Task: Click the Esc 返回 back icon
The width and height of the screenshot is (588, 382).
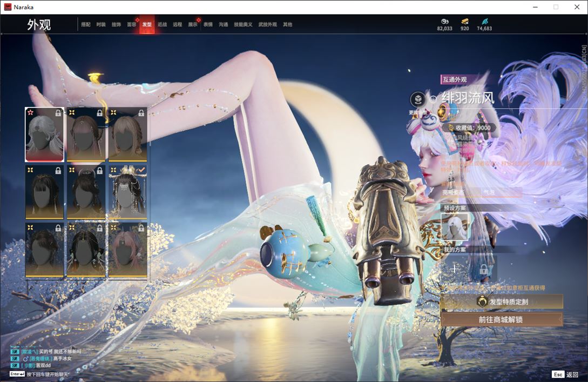Action: 558,374
